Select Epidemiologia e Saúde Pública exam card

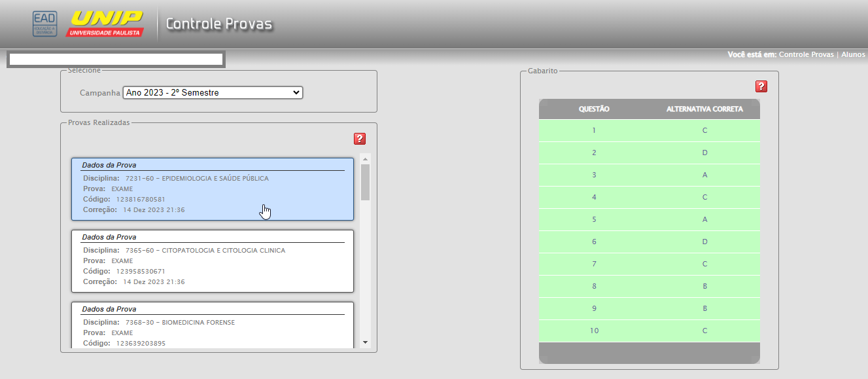(x=212, y=189)
